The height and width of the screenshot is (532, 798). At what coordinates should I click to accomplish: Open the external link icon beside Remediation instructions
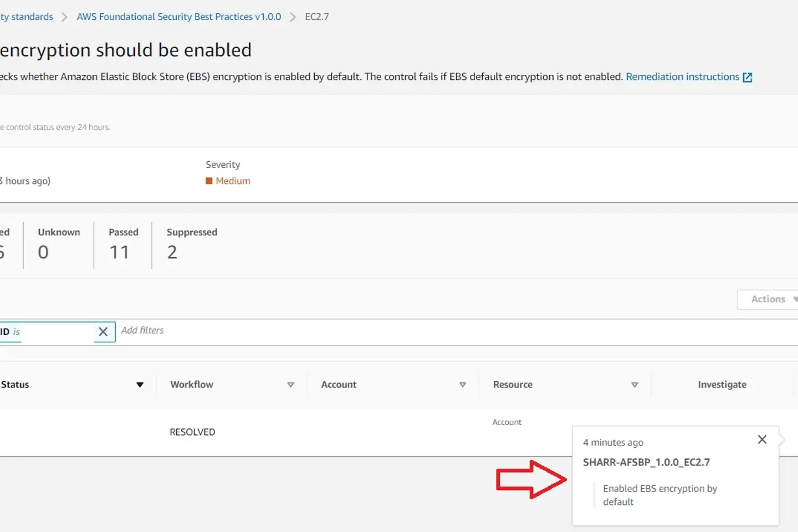click(x=747, y=78)
